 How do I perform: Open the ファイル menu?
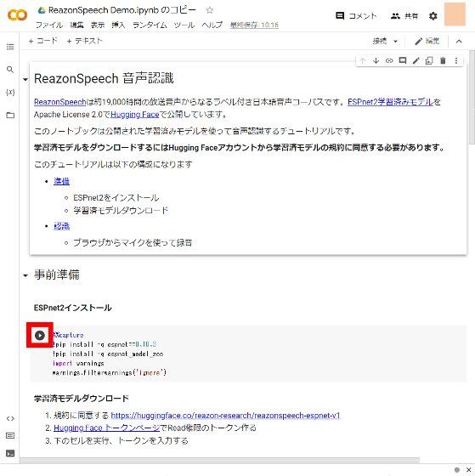49,25
